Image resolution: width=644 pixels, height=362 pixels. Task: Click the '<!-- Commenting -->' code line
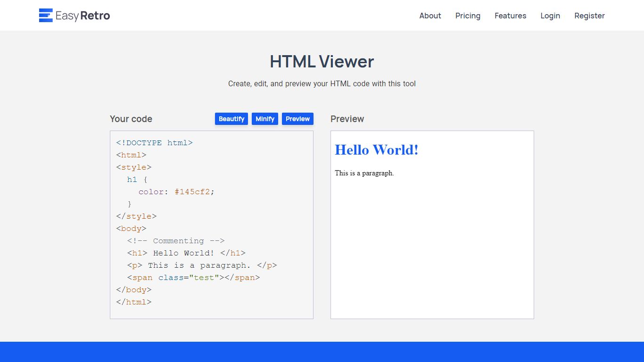coord(176,241)
